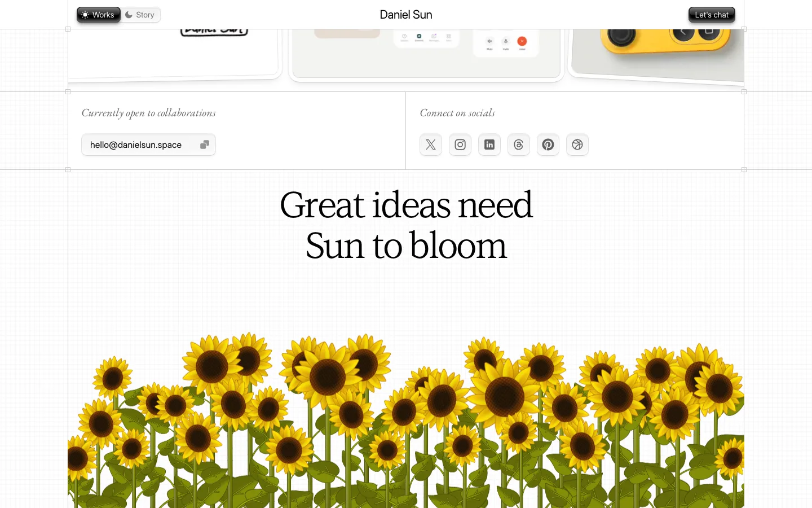This screenshot has height=508, width=812.
Task: Open the yellow device project thumbnail
Action: pos(656,55)
